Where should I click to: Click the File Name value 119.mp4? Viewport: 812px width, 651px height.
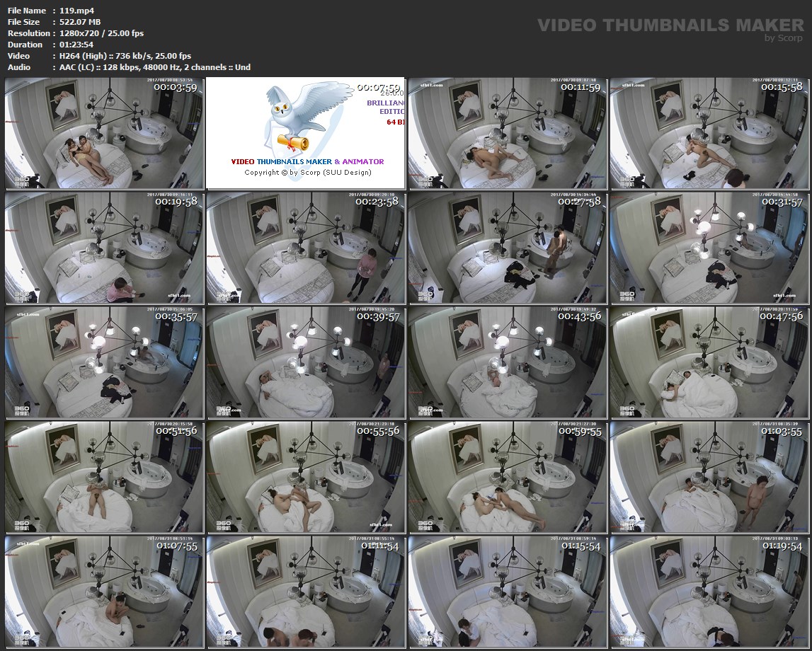tap(76, 11)
